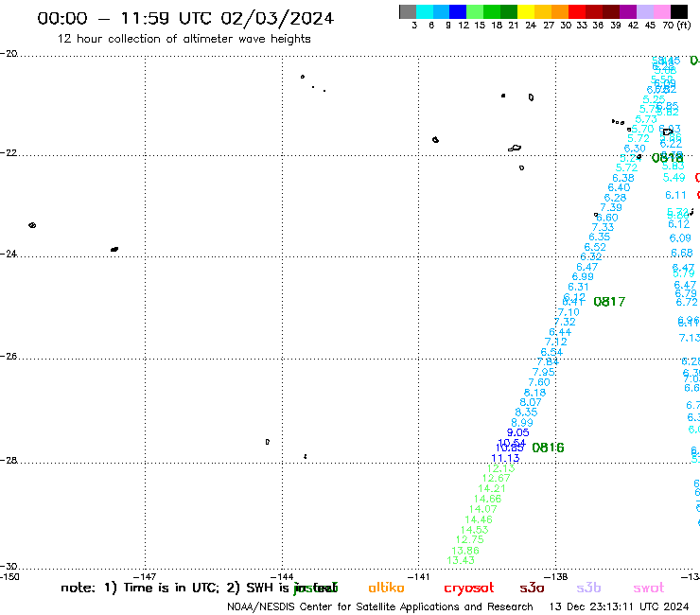This screenshot has width=700, height=615.
Task: Click the wave height value '14.53'
Action: [474, 530]
